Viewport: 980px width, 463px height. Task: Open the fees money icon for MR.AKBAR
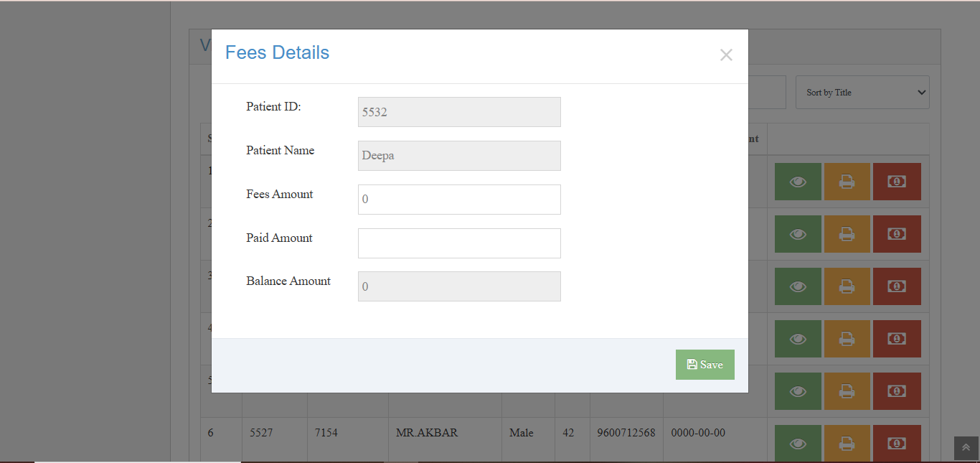[896, 444]
